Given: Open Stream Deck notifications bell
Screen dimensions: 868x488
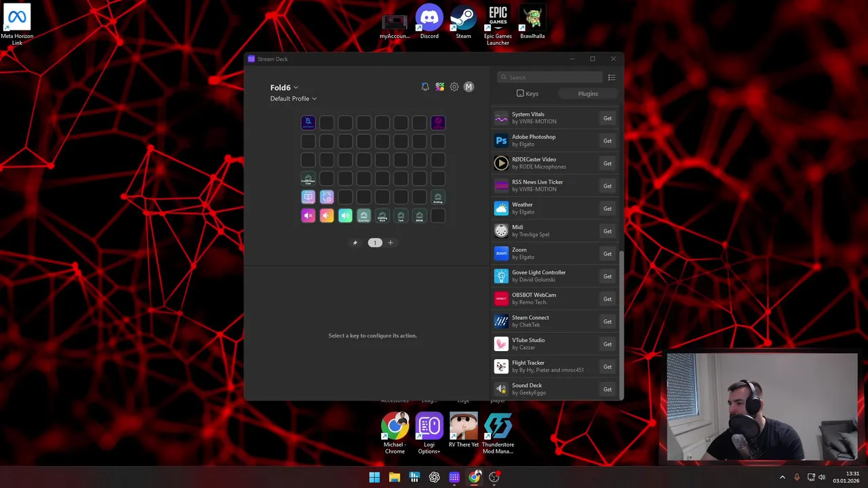Looking at the screenshot, I should pyautogui.click(x=425, y=87).
